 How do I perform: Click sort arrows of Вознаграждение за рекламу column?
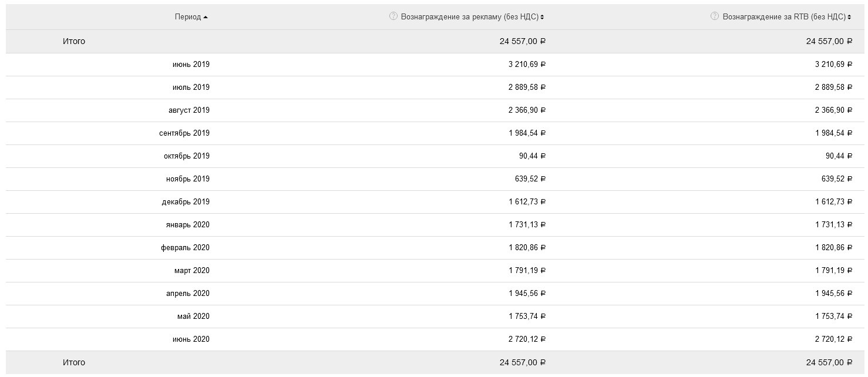[x=542, y=17]
